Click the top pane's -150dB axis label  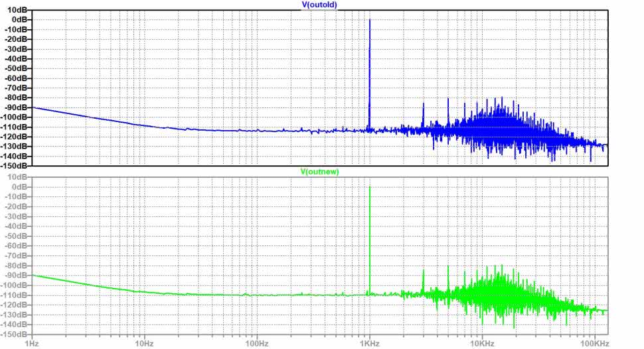pyautogui.click(x=16, y=165)
